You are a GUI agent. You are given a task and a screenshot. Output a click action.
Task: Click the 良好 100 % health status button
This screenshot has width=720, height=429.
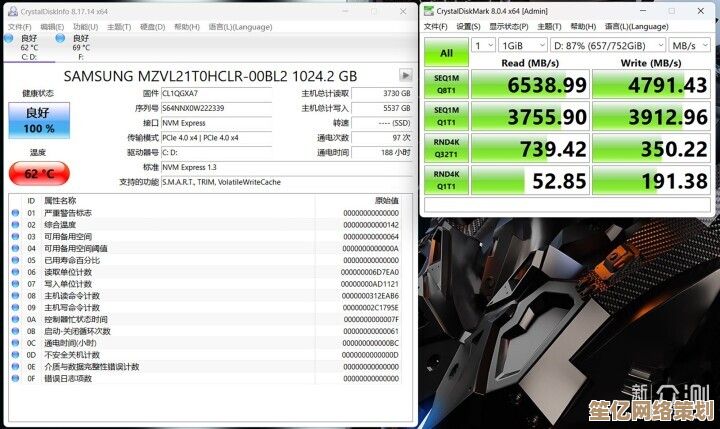tap(39, 120)
